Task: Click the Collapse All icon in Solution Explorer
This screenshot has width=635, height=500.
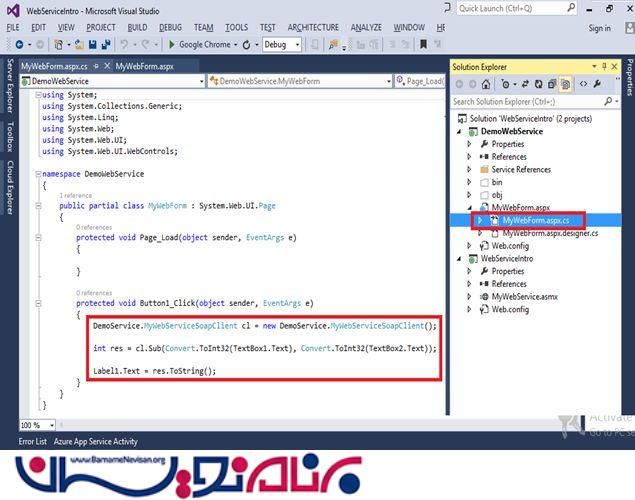Action: (549, 85)
